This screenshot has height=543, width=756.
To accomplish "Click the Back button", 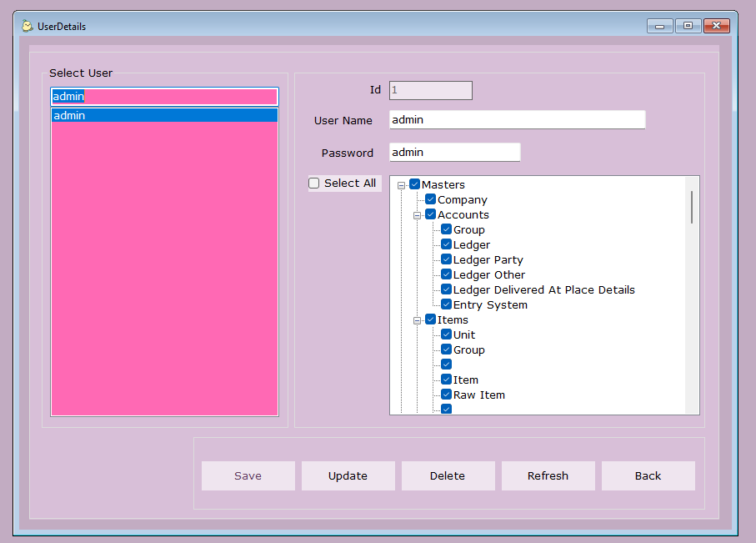I will (x=648, y=476).
